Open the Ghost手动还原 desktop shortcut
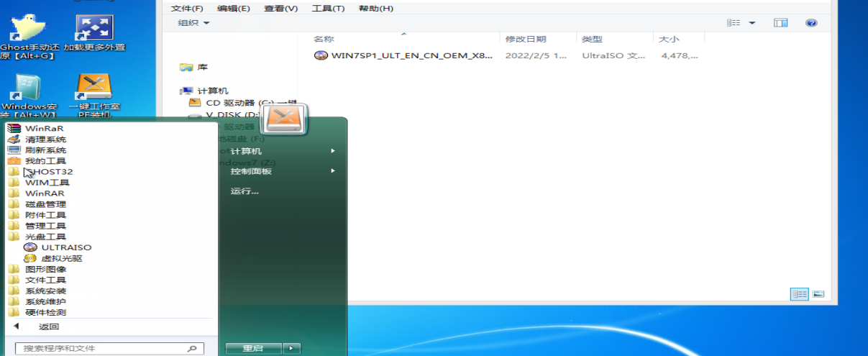This screenshot has width=868, height=356. coord(29,36)
